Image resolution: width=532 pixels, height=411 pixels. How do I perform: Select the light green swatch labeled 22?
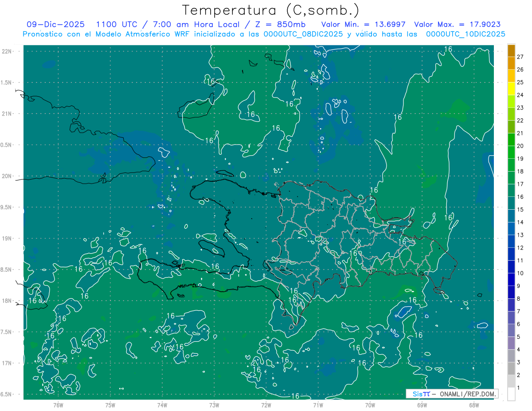point(511,114)
